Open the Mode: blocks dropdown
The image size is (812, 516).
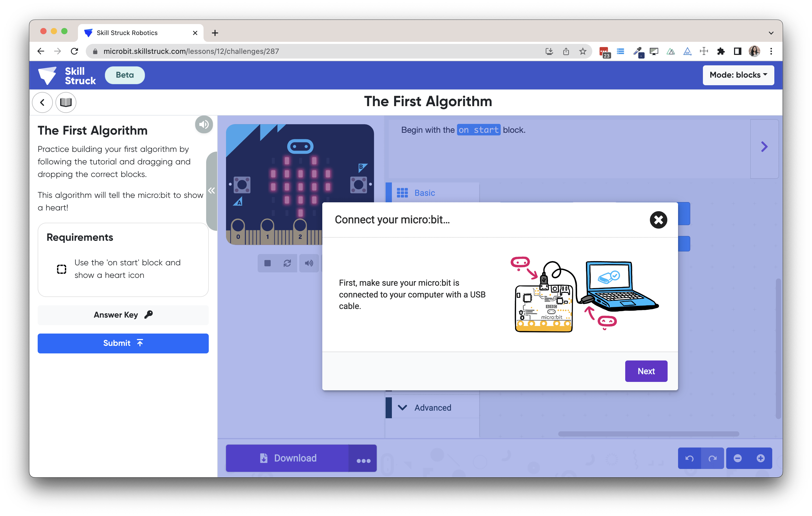pyautogui.click(x=738, y=75)
